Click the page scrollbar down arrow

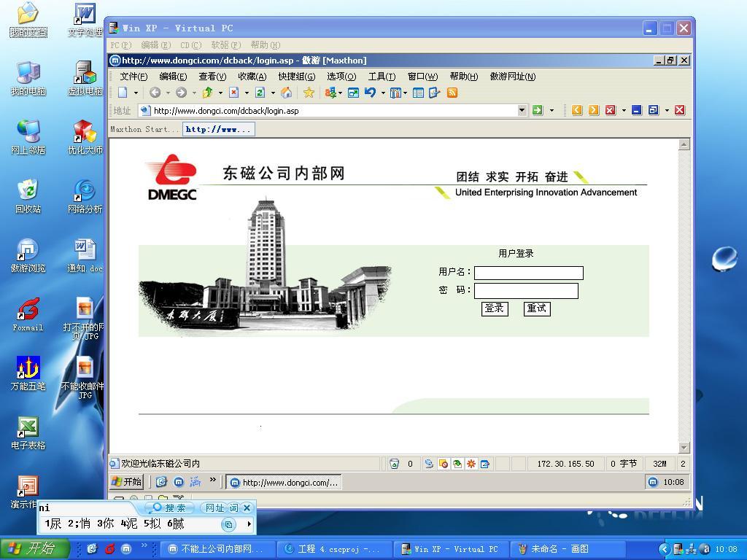point(684,448)
